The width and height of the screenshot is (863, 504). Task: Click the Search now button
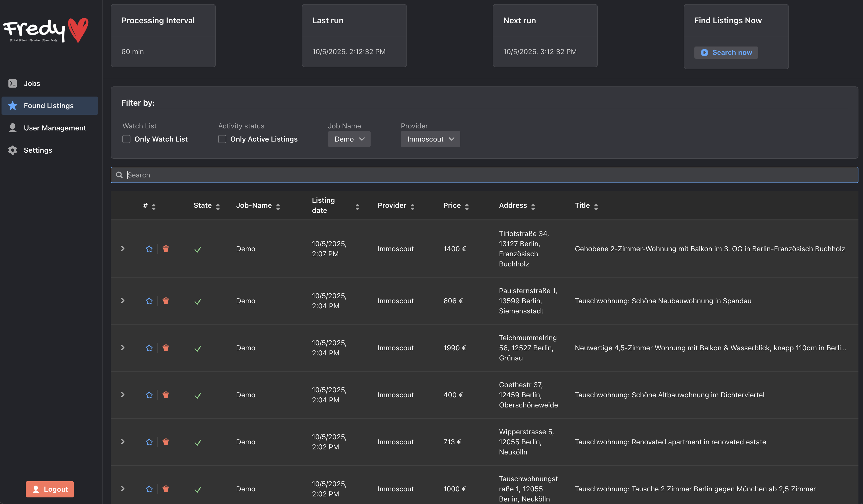(726, 52)
